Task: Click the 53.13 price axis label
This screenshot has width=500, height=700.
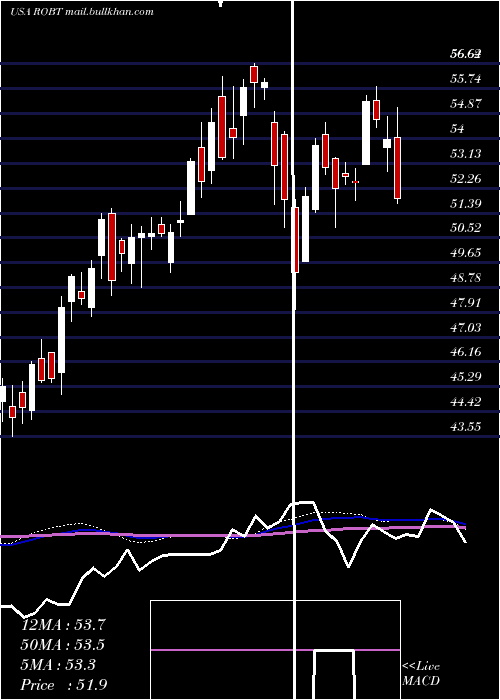Action: coord(466,154)
